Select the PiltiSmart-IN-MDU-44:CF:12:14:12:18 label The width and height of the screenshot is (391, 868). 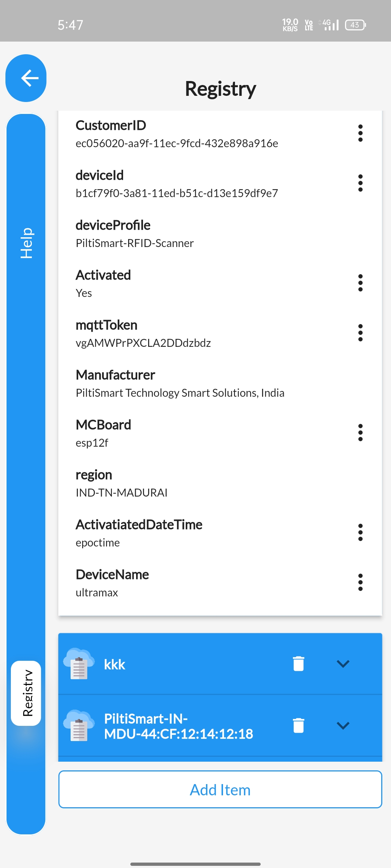pos(178,726)
